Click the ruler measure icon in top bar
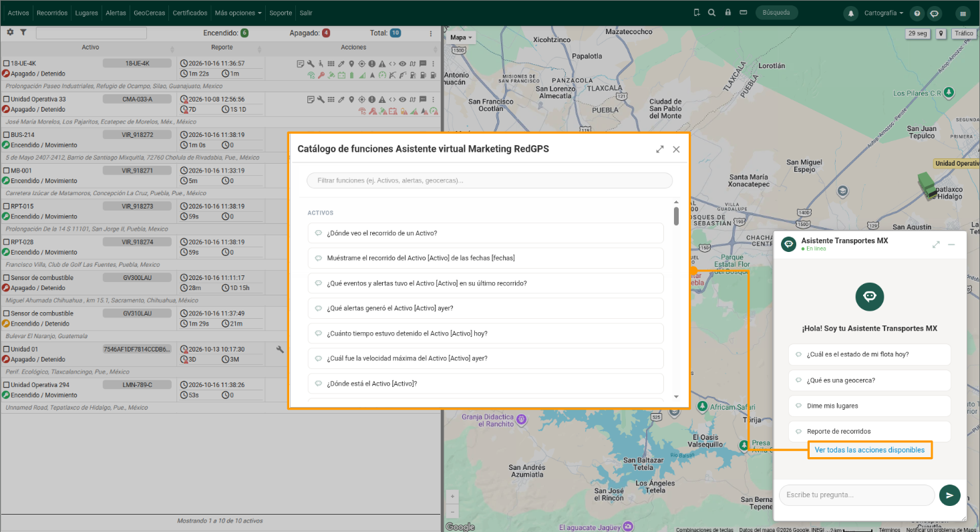This screenshot has height=532, width=980. 743,13
